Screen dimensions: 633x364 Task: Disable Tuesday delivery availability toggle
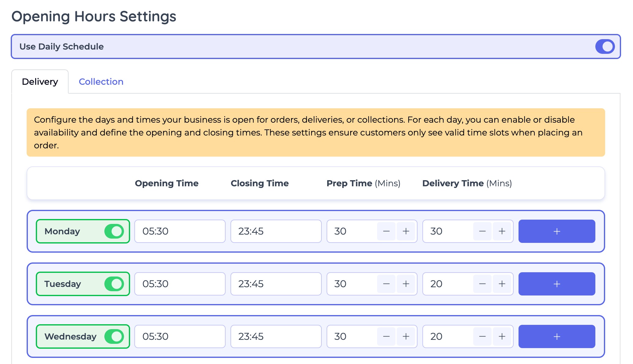(114, 284)
